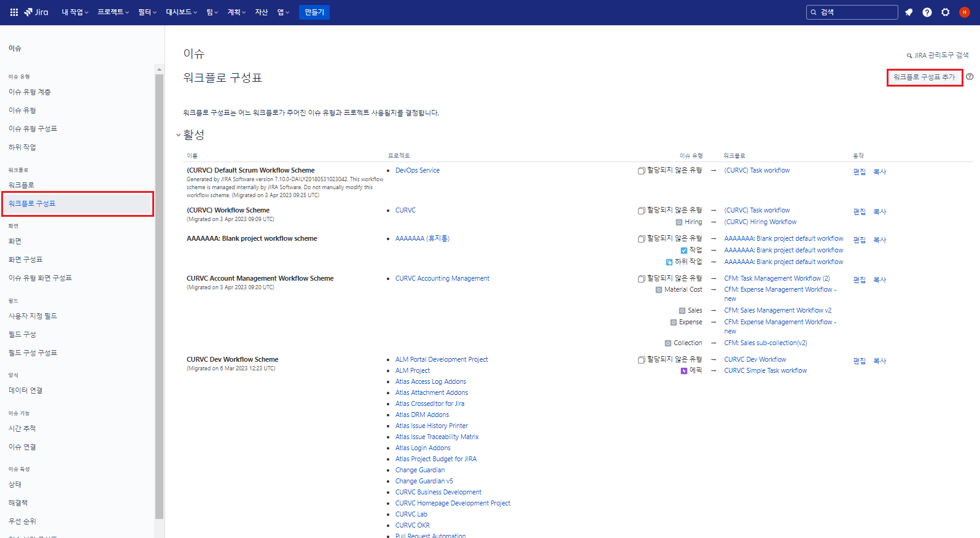This screenshot has height=538, width=980.
Task: Click unassigned types icon in CURVC Dev Workflow row
Action: (x=641, y=360)
